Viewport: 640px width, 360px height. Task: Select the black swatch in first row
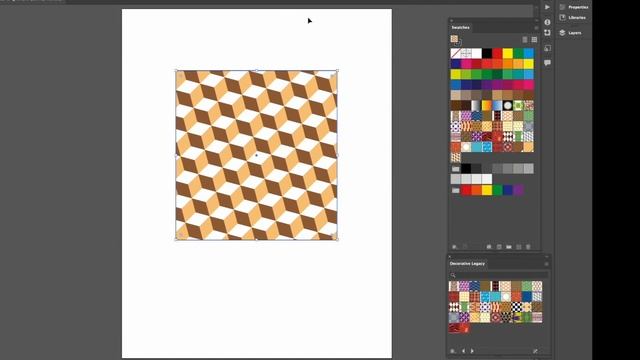click(x=487, y=53)
